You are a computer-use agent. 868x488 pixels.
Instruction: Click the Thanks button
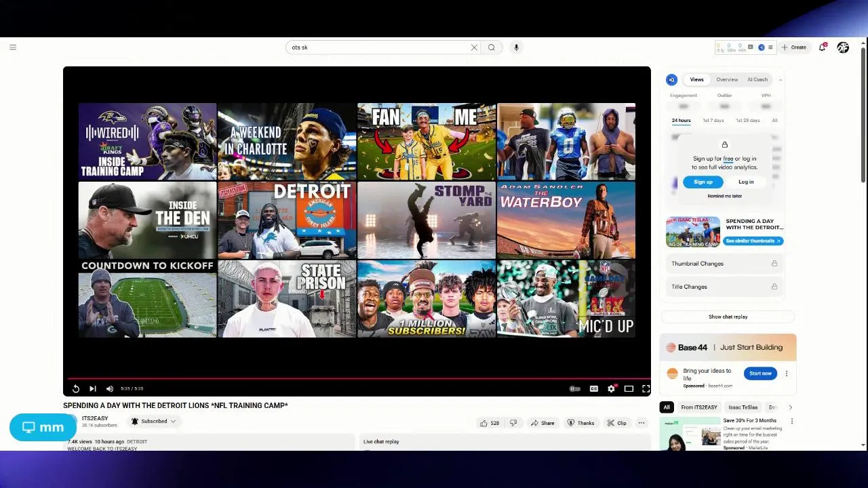click(581, 423)
